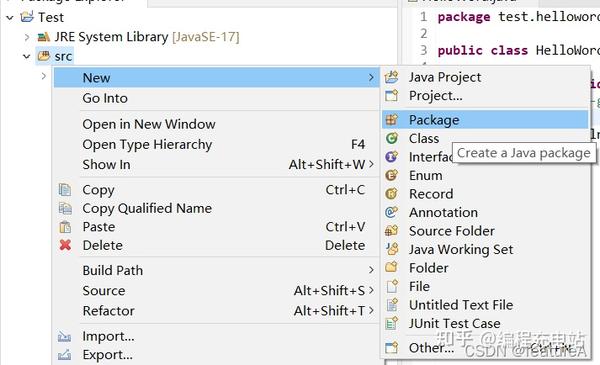Click the Import... icon
Screen dimensions: 600x365
coord(64,336)
